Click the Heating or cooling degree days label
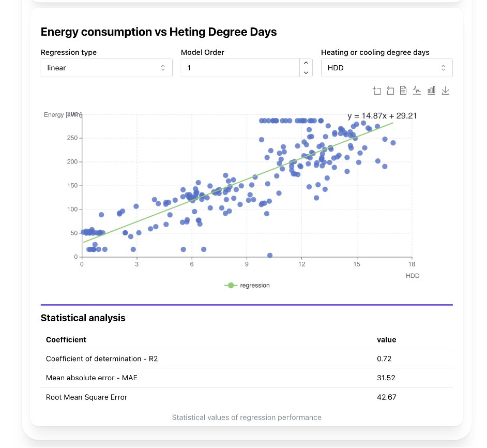487x448 pixels. (x=375, y=52)
